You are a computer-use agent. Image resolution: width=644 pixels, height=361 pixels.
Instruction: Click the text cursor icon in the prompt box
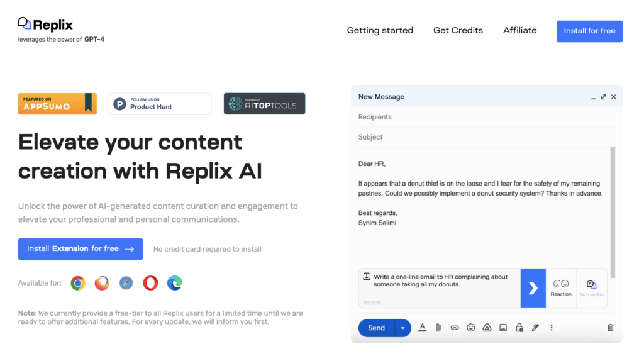point(367,276)
